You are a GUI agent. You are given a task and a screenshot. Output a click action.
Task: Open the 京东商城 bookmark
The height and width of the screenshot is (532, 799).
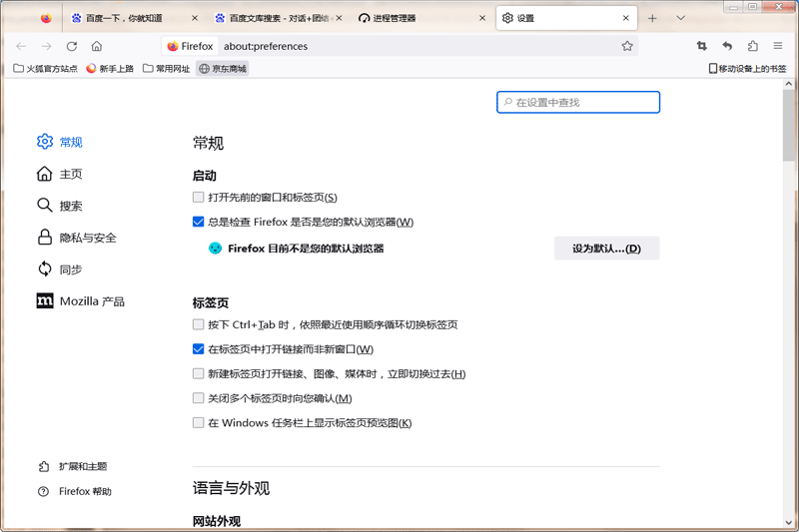pyautogui.click(x=223, y=68)
